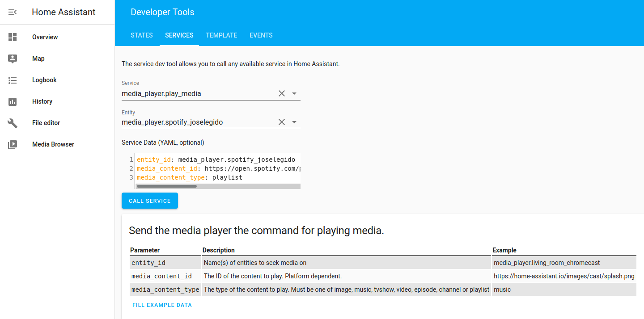
Task: Collapse the sidebar with the menu icon
Action: [x=13, y=12]
